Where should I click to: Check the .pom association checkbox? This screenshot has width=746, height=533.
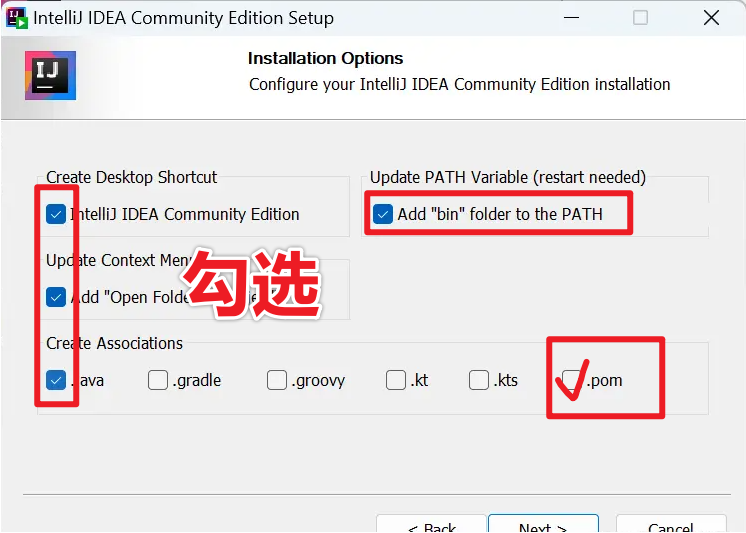click(x=571, y=380)
